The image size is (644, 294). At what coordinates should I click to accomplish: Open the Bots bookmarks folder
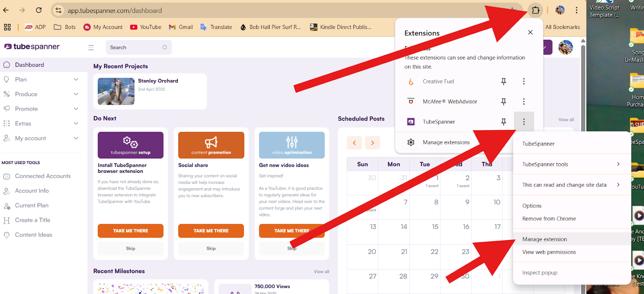tap(65, 27)
